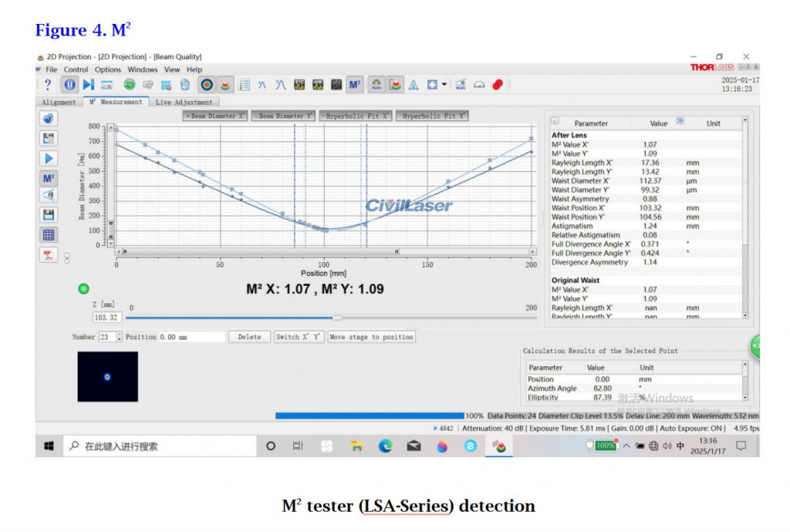Open the dropdown arrow beside the toolbar square icon
The image size is (790, 532).
[x=444, y=85]
